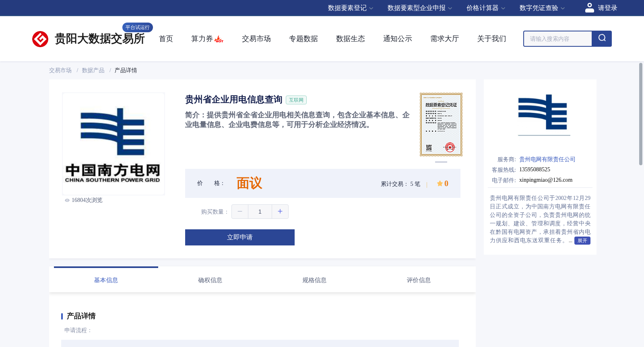Go to 首页 in navigation

coord(166,39)
